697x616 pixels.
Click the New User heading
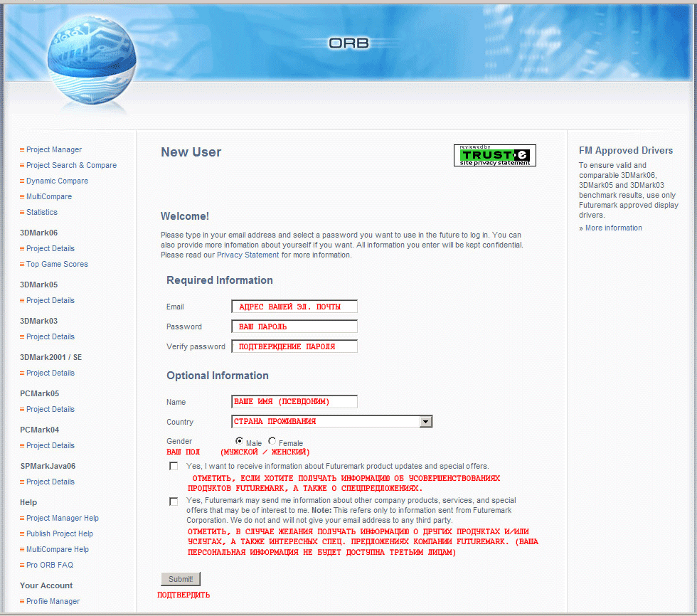click(191, 152)
